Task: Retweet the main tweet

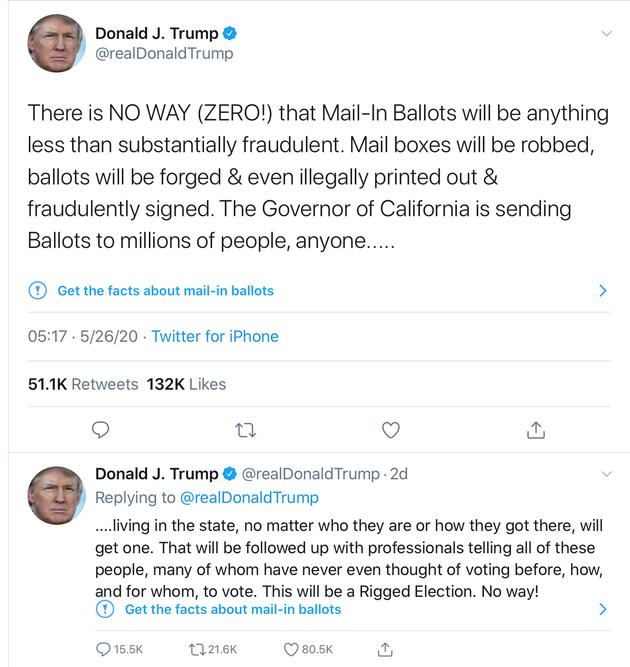Action: pyautogui.click(x=245, y=430)
